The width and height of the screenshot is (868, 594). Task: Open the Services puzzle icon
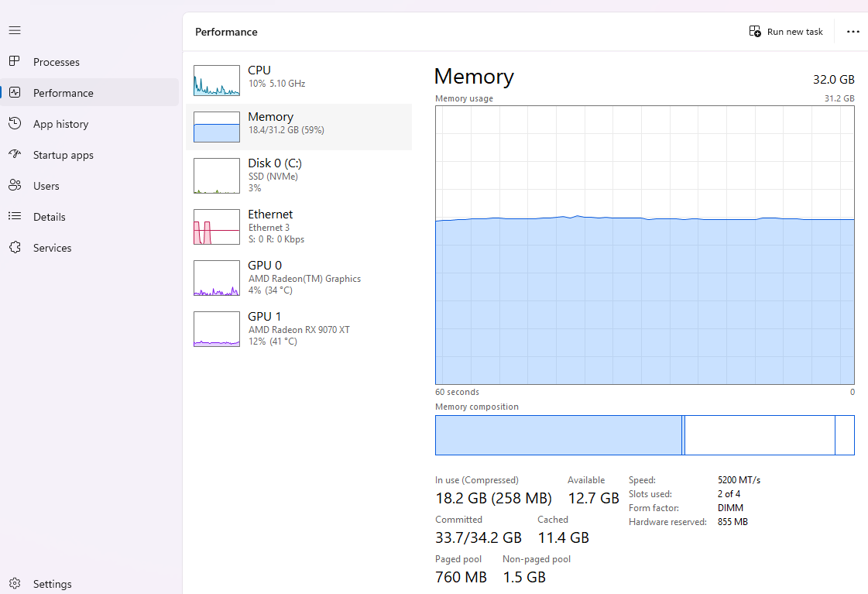coord(15,247)
